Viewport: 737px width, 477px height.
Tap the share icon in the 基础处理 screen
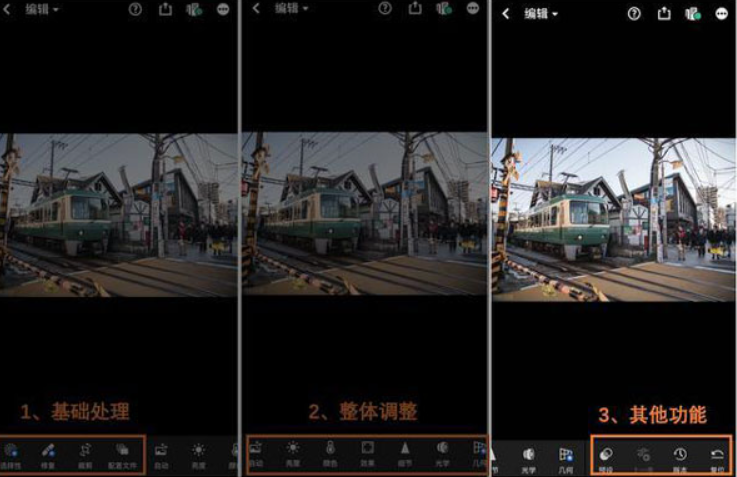(x=165, y=8)
